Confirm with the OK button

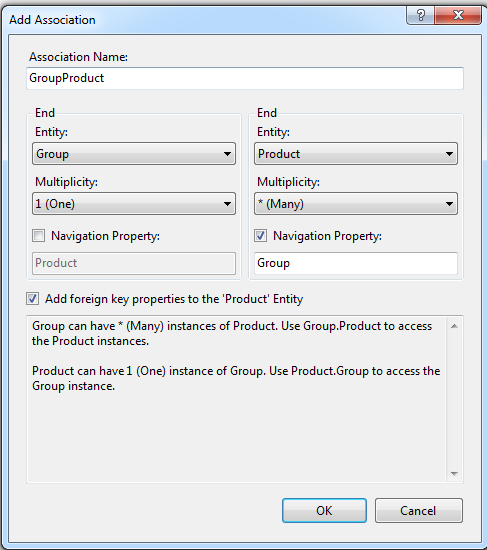(x=325, y=511)
